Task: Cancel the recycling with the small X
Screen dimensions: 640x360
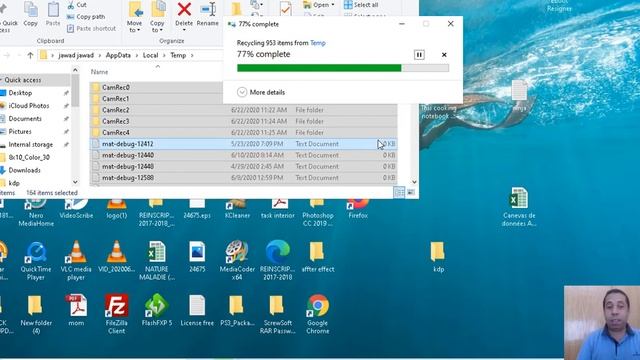Action: 444,55
